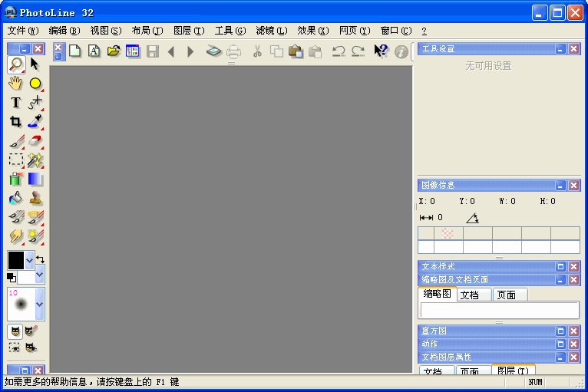Select the spray can tool
The height and width of the screenshot is (392, 588).
16,180
